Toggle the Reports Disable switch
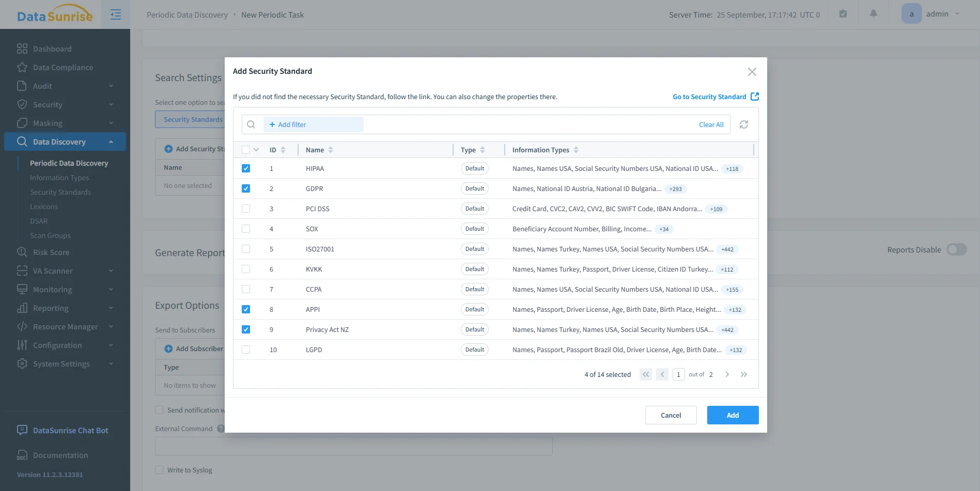Screen dimensions: 980x491 [956, 249]
